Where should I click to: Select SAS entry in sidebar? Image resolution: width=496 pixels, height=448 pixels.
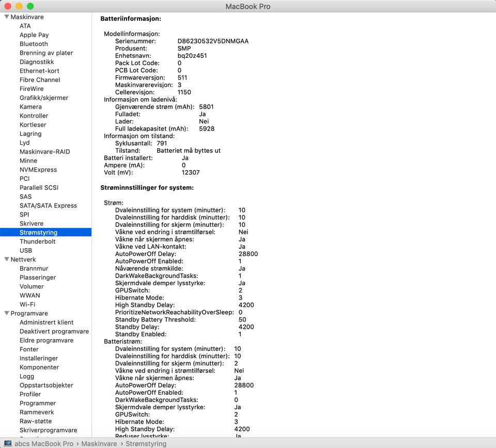click(x=26, y=196)
